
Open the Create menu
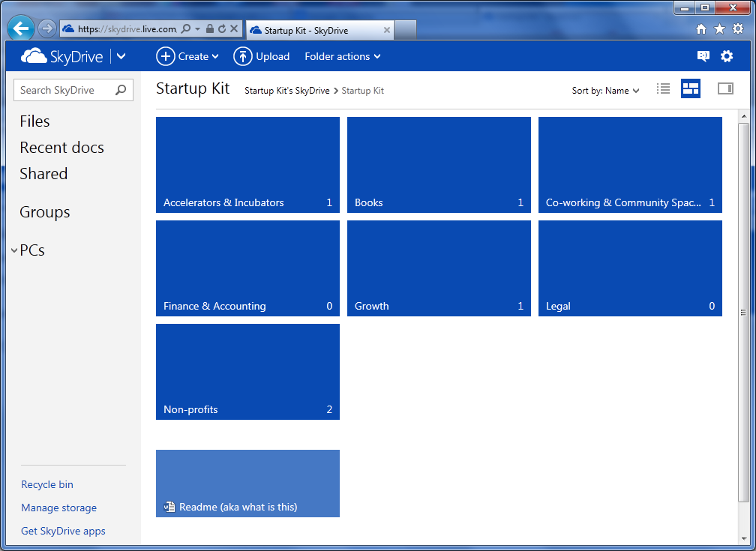coord(187,56)
